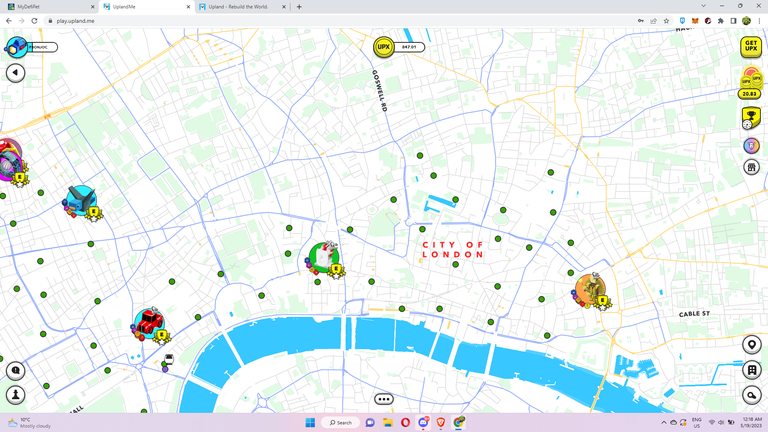Viewport: 768px width, 432px height.
Task: Select the UplandMe browser tab
Action: coord(146,7)
